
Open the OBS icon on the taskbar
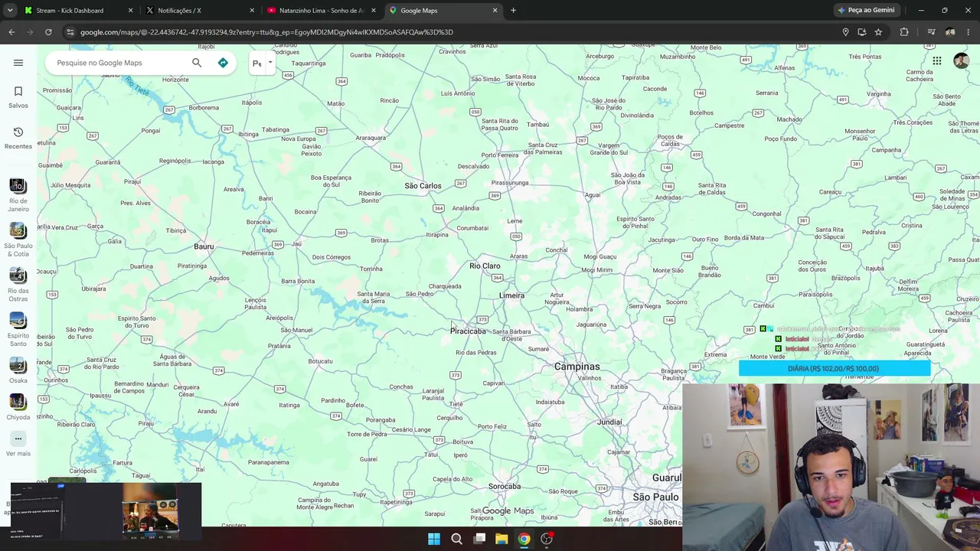coord(547,539)
